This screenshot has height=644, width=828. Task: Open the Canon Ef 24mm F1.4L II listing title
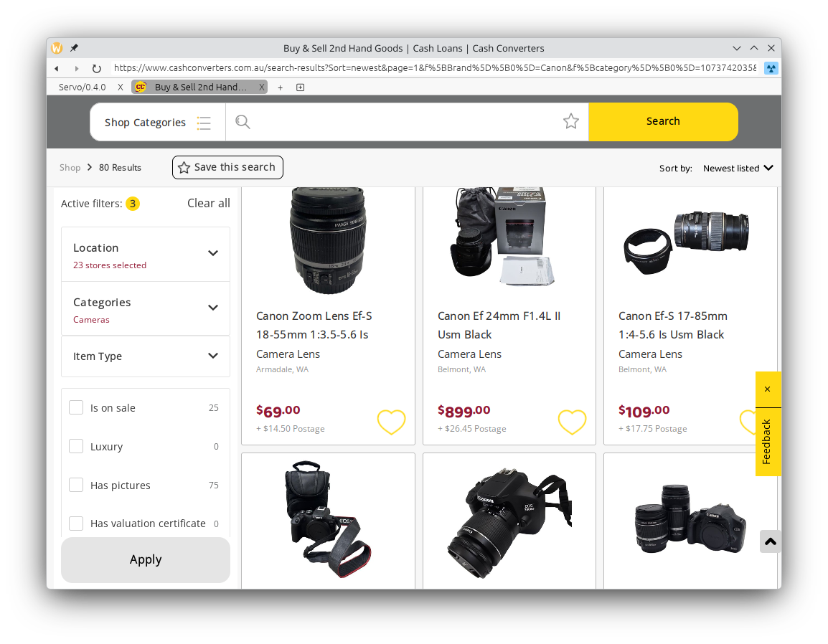click(499, 325)
